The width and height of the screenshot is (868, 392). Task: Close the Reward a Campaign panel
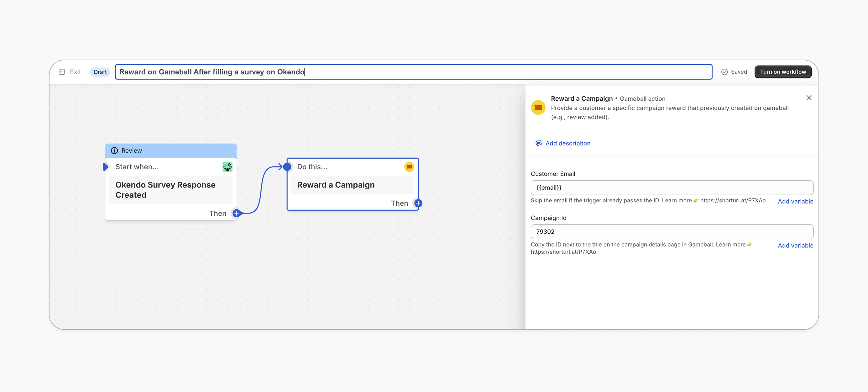[x=809, y=98]
